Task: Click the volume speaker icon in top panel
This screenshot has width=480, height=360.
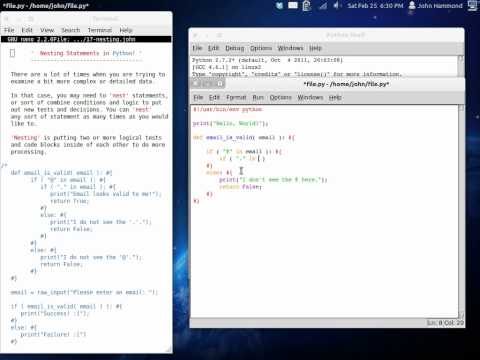Action: [337, 5]
